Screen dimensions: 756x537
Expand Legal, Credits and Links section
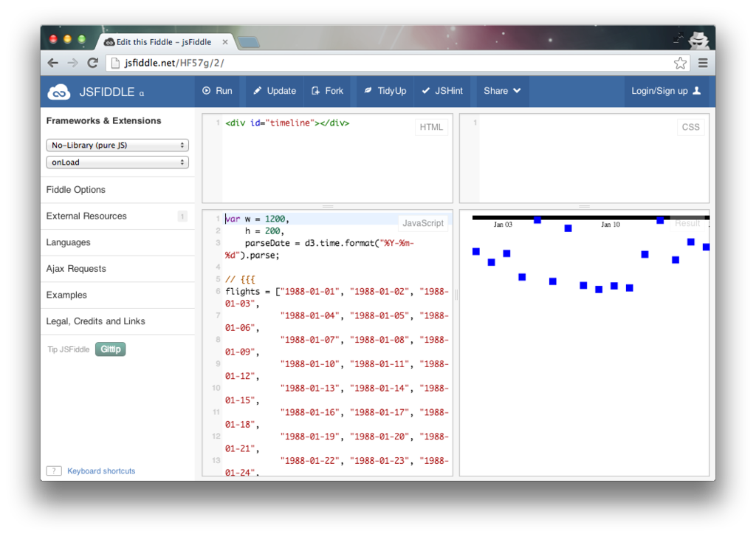point(118,321)
